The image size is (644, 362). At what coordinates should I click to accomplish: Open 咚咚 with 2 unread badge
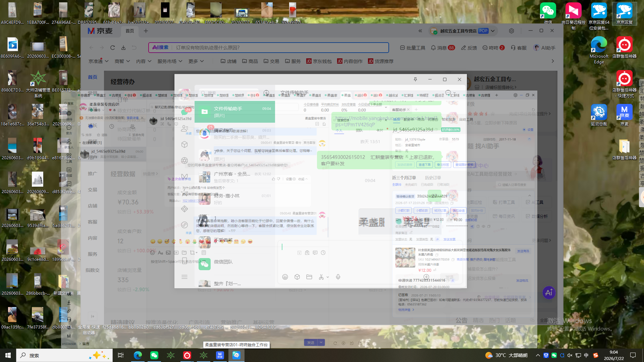[493, 48]
